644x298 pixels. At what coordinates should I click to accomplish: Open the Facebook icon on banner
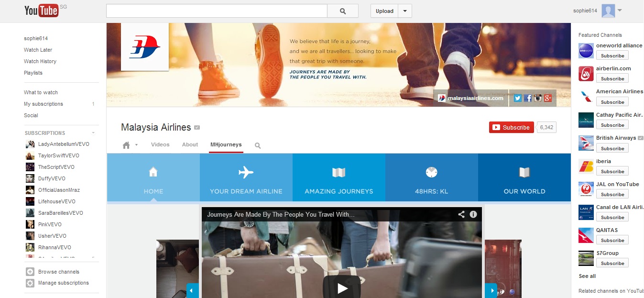(527, 98)
